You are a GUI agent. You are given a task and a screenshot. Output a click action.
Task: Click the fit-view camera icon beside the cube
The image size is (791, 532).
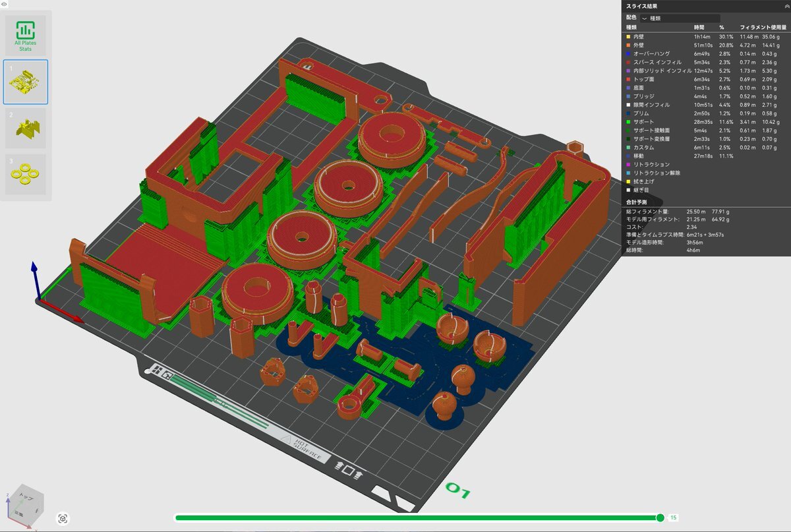coord(63,519)
